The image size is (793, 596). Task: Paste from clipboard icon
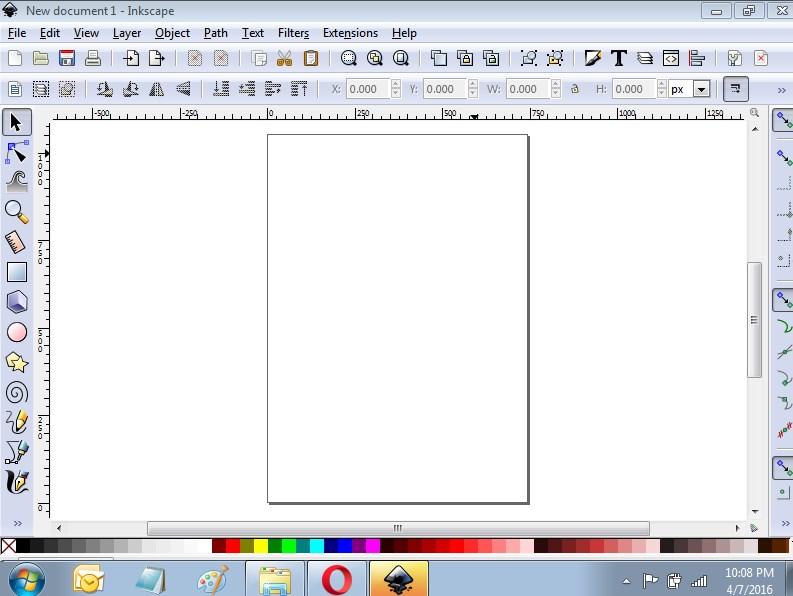pos(311,58)
